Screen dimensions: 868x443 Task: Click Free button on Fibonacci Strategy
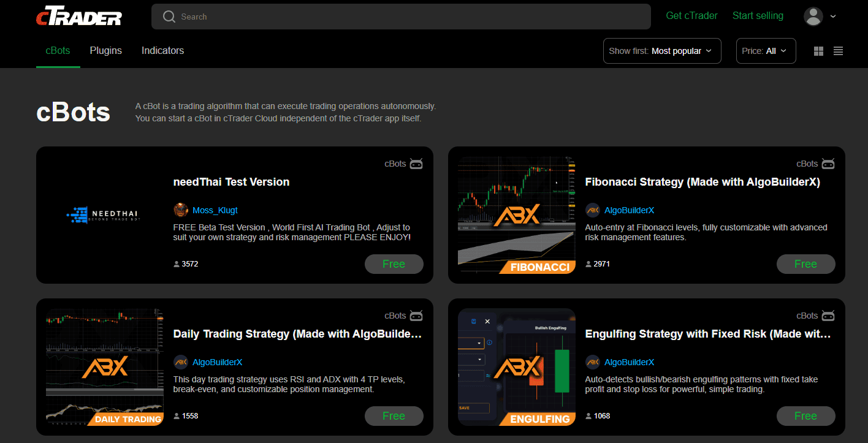point(806,264)
